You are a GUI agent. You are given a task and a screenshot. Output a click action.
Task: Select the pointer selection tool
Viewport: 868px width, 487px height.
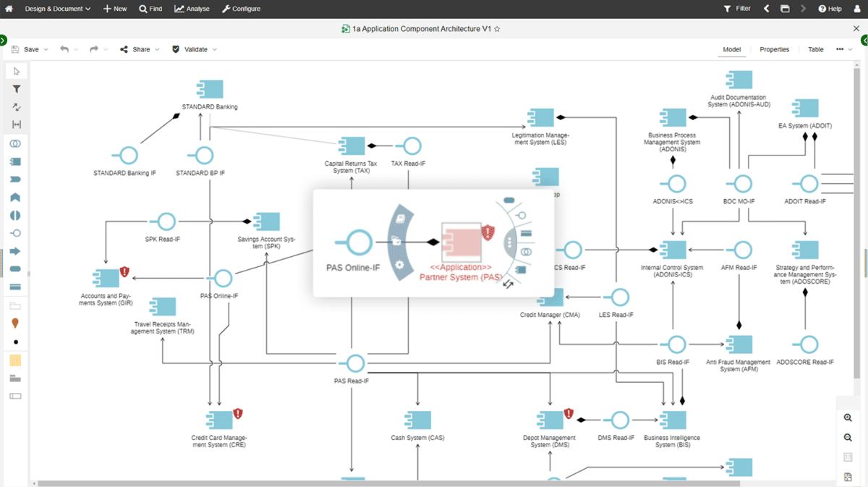pos(15,70)
